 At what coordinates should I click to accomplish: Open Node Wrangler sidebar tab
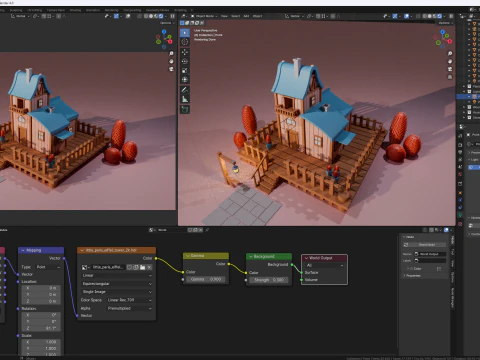coord(453,298)
